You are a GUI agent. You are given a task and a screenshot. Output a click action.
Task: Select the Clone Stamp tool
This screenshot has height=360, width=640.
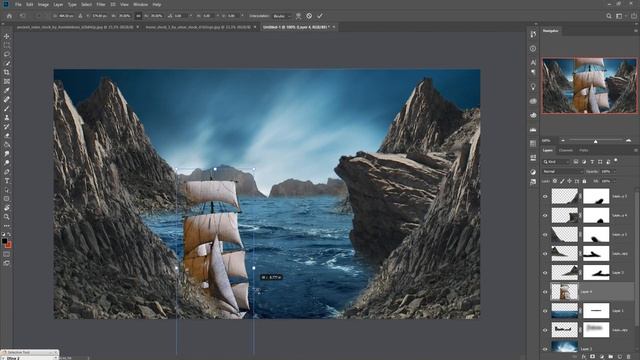coord(7,118)
